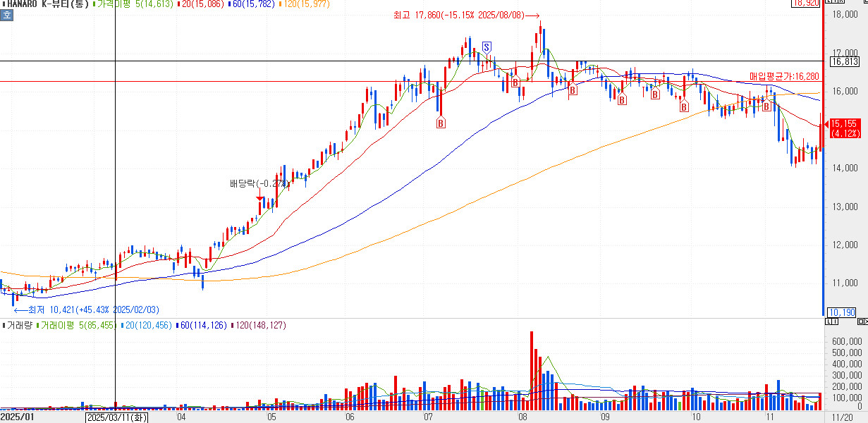868x423 pixels.
Task: Click the 최고 17,860 high price annotation
Action: pos(467,15)
